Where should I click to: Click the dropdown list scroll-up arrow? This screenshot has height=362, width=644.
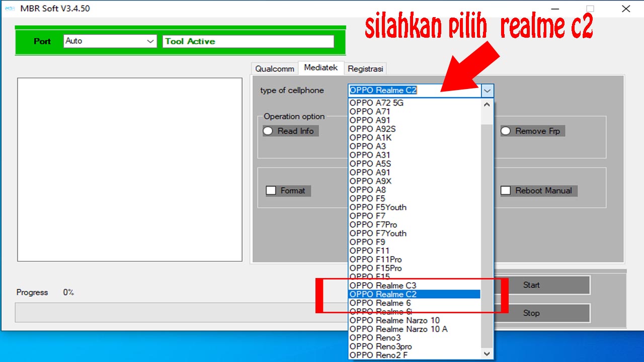[486, 104]
